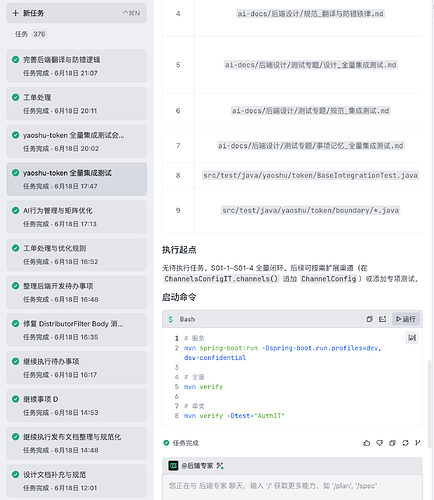Open task 继续执行发布文档整理与规范化

(x=76, y=443)
